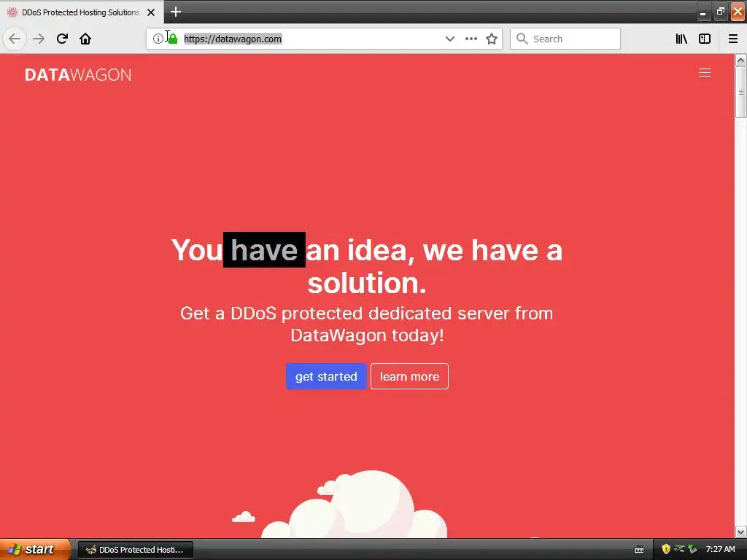
Task: Open the browser home page
Action: pos(85,39)
